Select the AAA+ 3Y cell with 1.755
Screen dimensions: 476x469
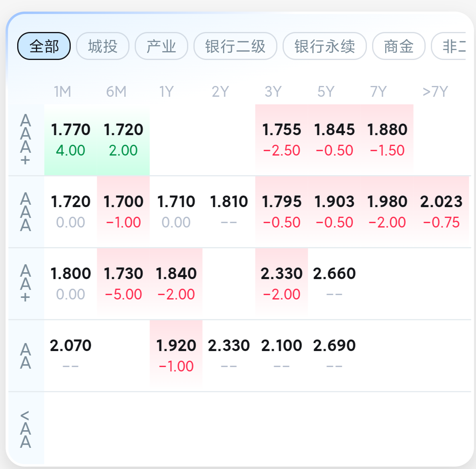pos(281,140)
